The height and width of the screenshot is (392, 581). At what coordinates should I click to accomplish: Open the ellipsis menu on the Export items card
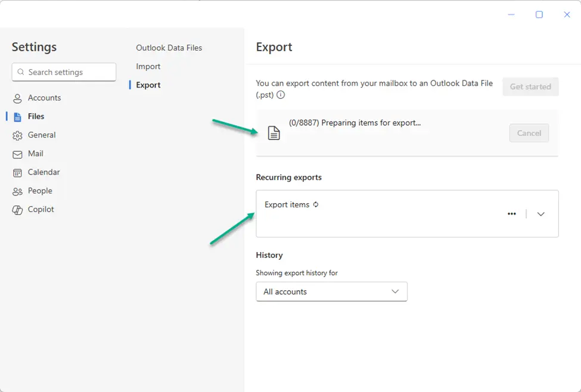[512, 213]
